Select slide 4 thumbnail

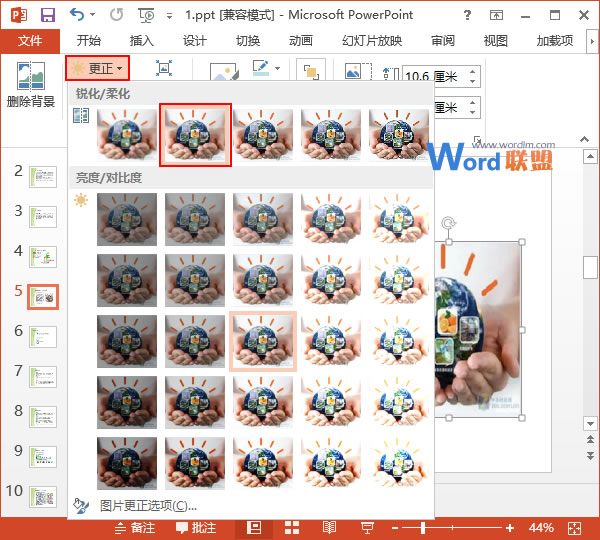(43, 256)
